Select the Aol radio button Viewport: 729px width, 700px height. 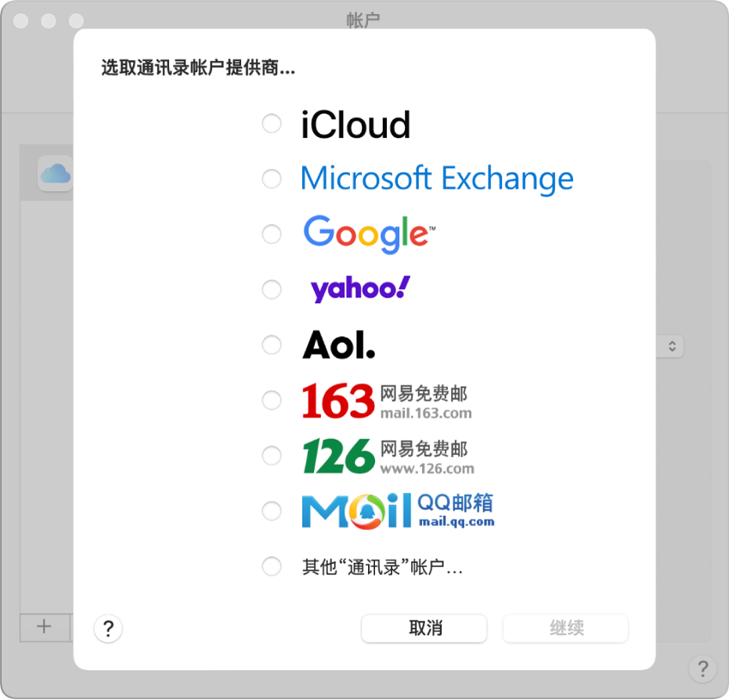tap(272, 345)
